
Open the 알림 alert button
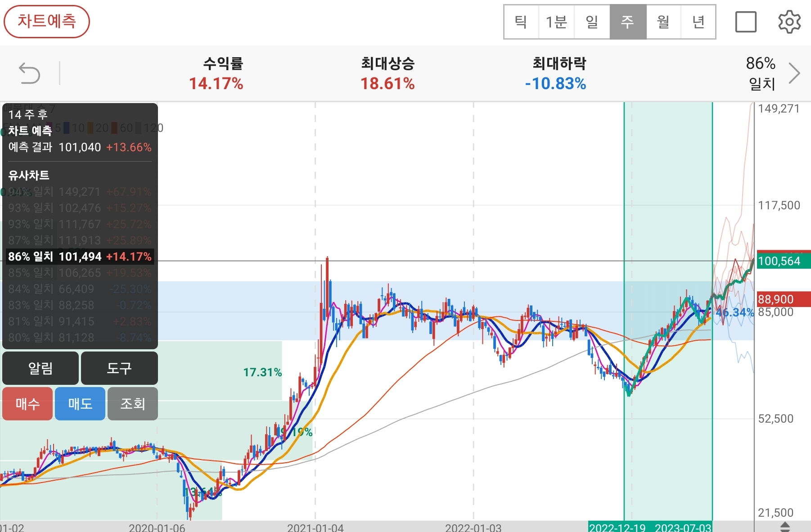(41, 368)
